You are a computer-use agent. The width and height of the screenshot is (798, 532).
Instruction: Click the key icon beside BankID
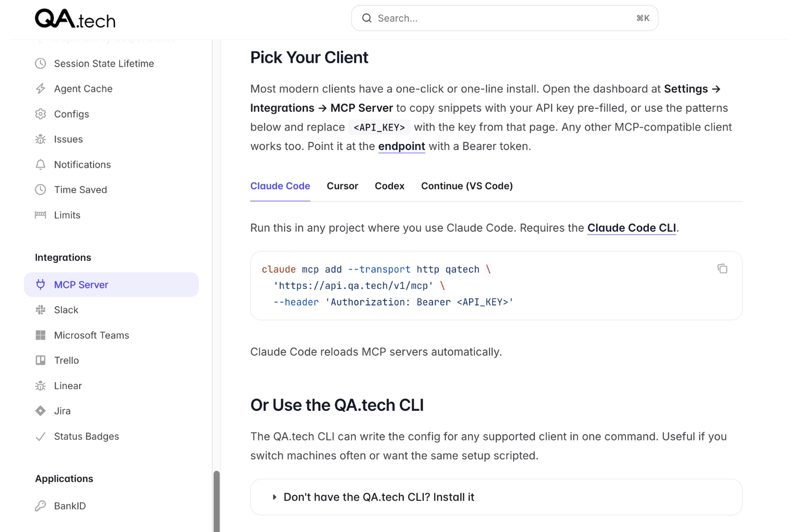[x=40, y=506]
